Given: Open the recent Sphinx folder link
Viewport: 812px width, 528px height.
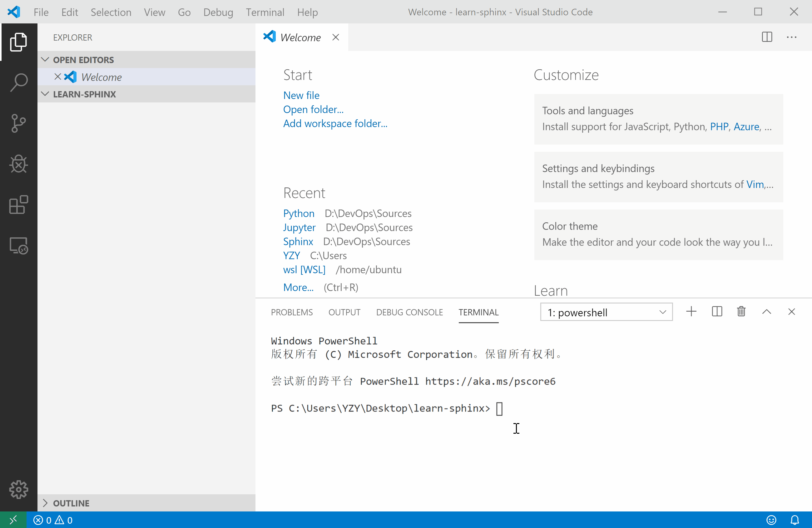Looking at the screenshot, I should (298, 241).
